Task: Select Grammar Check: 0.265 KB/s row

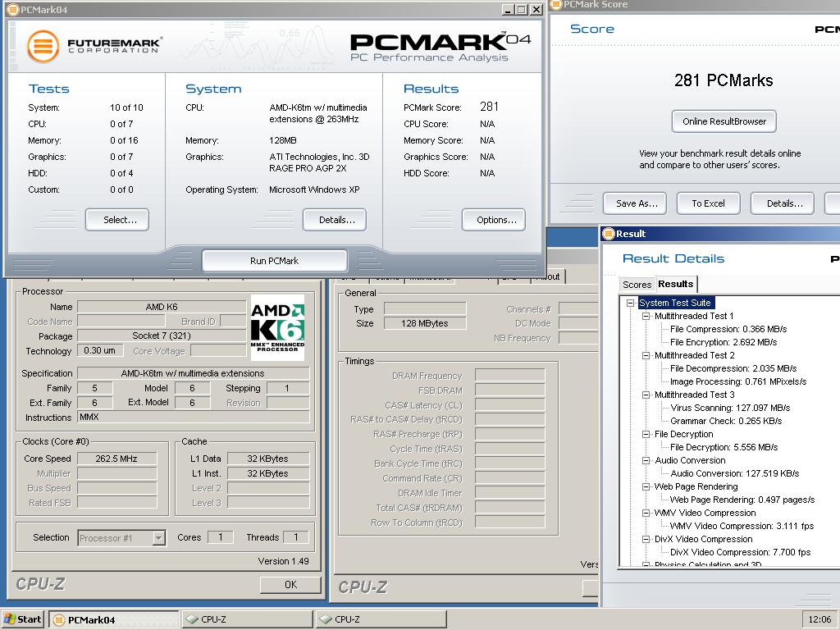Action: (727, 421)
